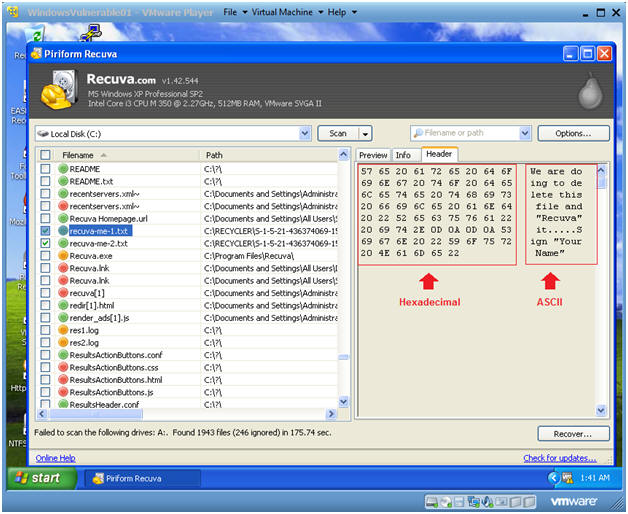Click the VMware network adapter status icon
The width and height of the screenshot is (628, 514).
coord(473,502)
